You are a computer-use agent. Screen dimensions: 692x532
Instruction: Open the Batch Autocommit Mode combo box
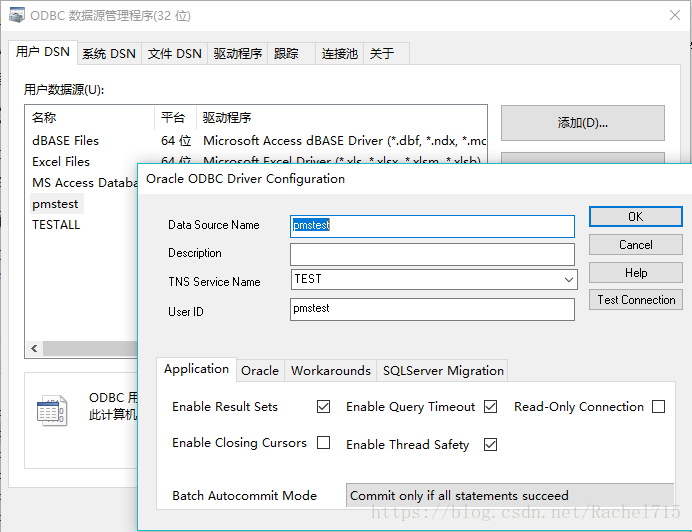[x=510, y=495]
